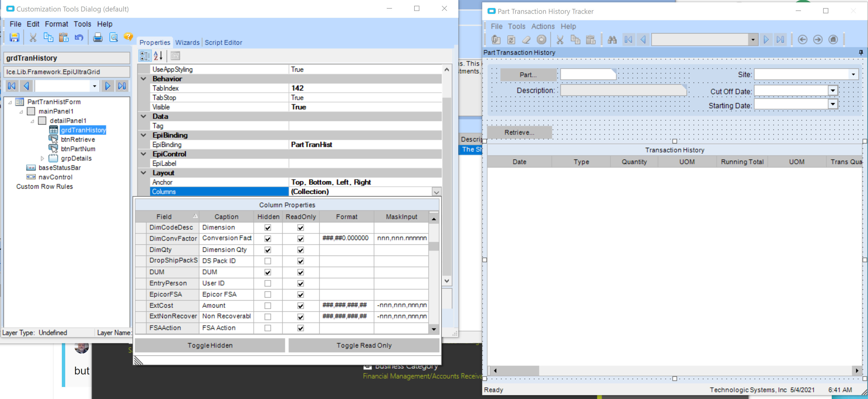Click the Paste icon in Tracker toolbar

pos(590,40)
